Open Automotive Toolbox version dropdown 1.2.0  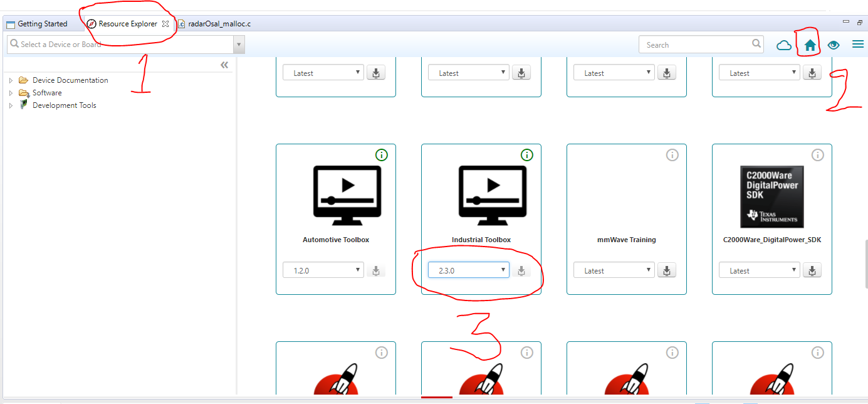tap(323, 270)
